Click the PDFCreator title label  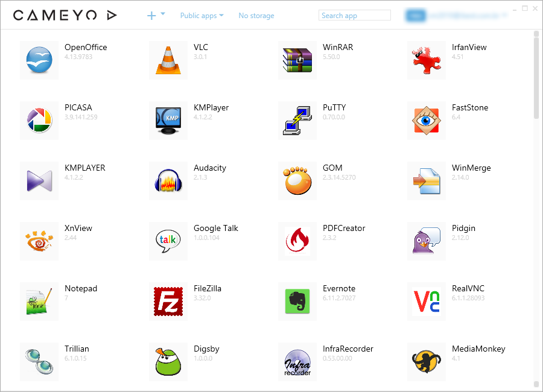coord(344,228)
